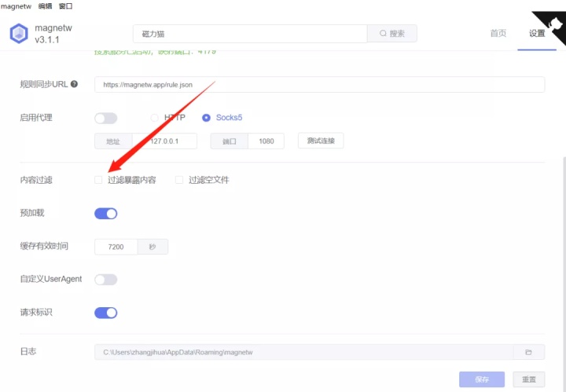
Task: Focus the search box containing 磁力猫
Action: click(250, 34)
